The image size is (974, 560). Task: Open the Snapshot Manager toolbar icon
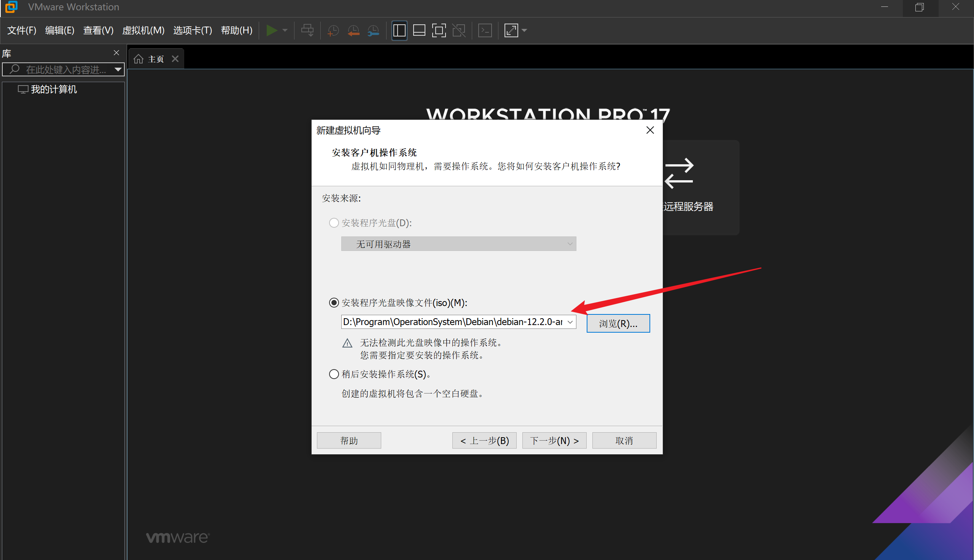[x=373, y=30]
